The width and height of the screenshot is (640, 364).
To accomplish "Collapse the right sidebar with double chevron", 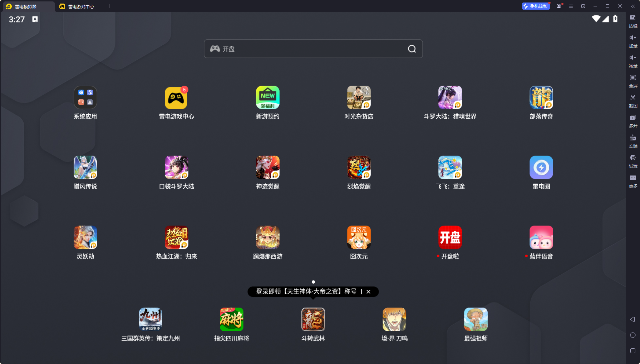I will coord(633,6).
